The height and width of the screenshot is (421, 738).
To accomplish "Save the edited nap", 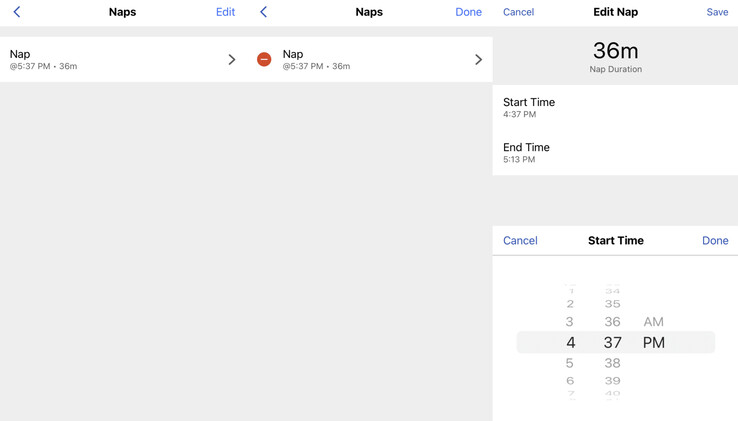I will (717, 12).
